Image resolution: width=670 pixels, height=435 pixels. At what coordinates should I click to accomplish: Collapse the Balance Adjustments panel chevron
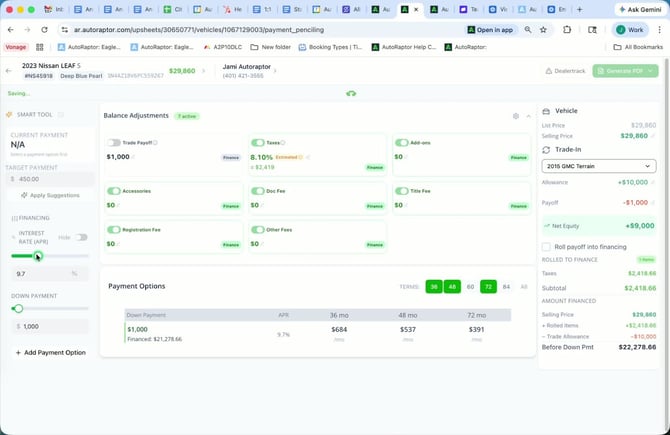[x=528, y=116]
